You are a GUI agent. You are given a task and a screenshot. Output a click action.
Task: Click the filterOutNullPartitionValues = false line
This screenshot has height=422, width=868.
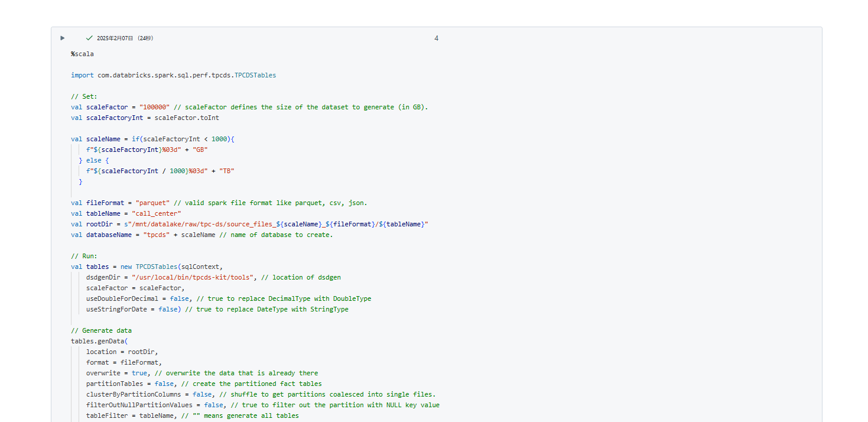(x=263, y=405)
